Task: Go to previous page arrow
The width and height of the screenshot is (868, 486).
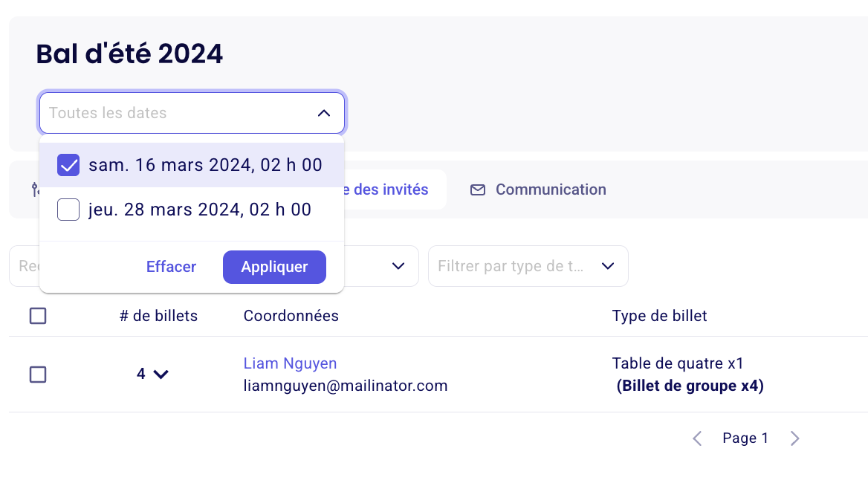Action: tap(698, 438)
